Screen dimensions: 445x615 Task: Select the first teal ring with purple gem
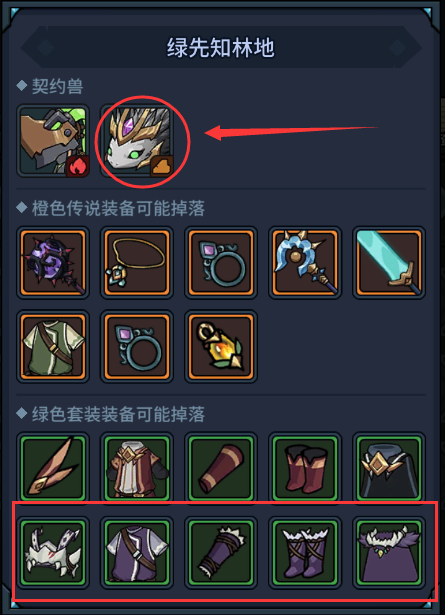click(x=221, y=262)
